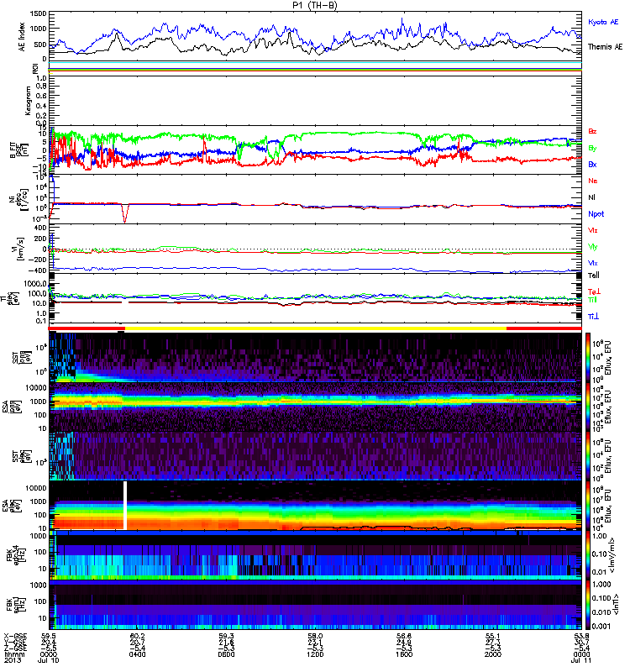Click the "1600" time tick label

(404, 654)
